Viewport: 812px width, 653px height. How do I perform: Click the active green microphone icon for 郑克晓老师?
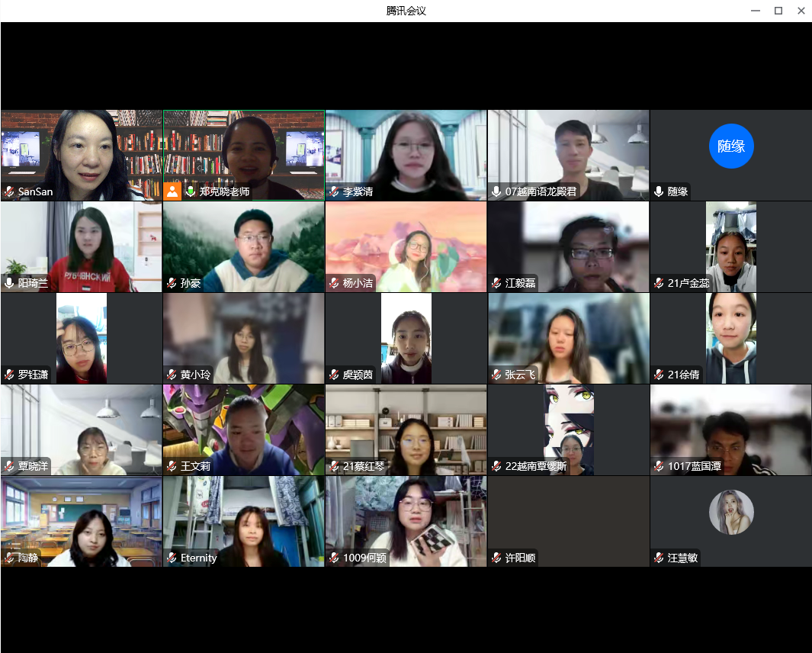coord(191,191)
